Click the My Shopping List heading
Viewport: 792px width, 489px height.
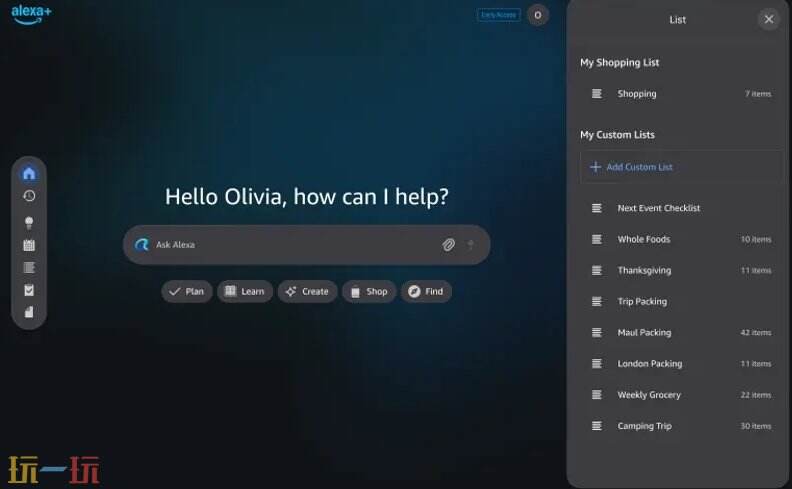[619, 63]
